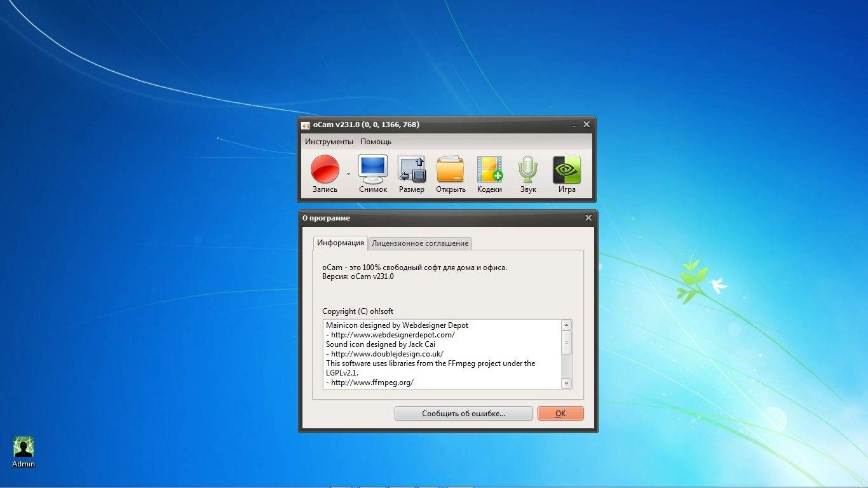
Task: Click the credits scrollbar up arrow
Action: (x=566, y=325)
